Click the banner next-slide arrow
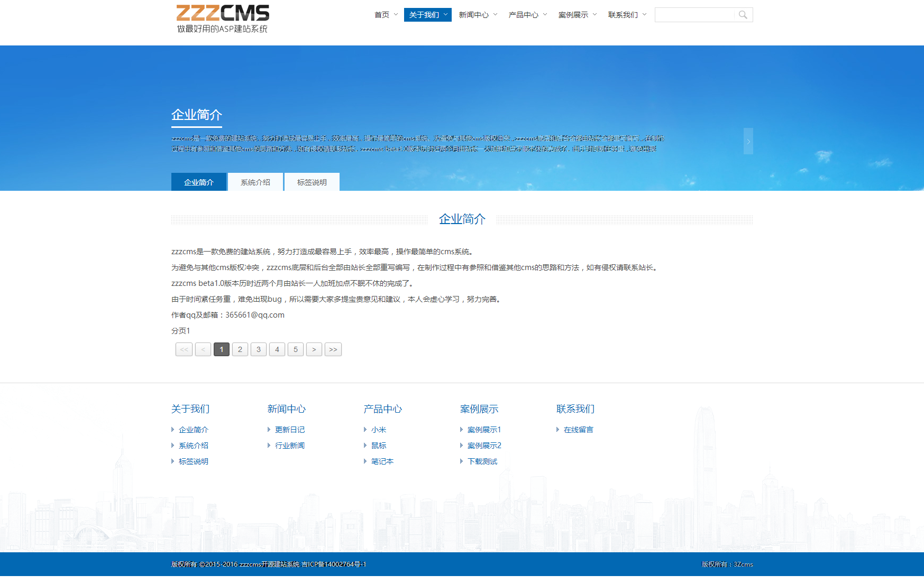 748,141
